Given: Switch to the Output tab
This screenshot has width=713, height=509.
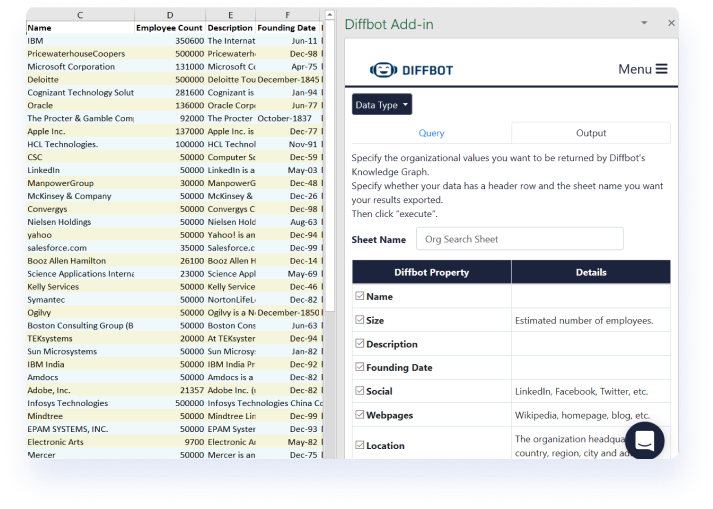Looking at the screenshot, I should pyautogui.click(x=591, y=133).
